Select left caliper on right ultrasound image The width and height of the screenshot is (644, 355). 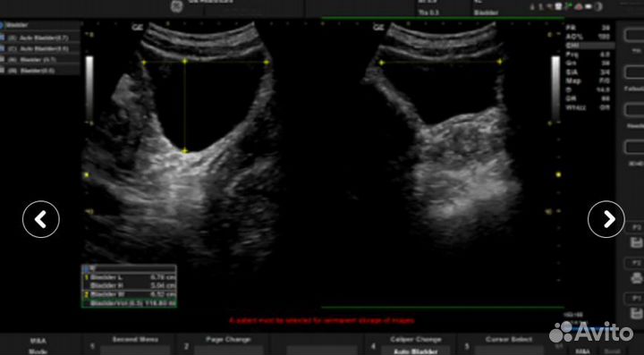(x=381, y=63)
